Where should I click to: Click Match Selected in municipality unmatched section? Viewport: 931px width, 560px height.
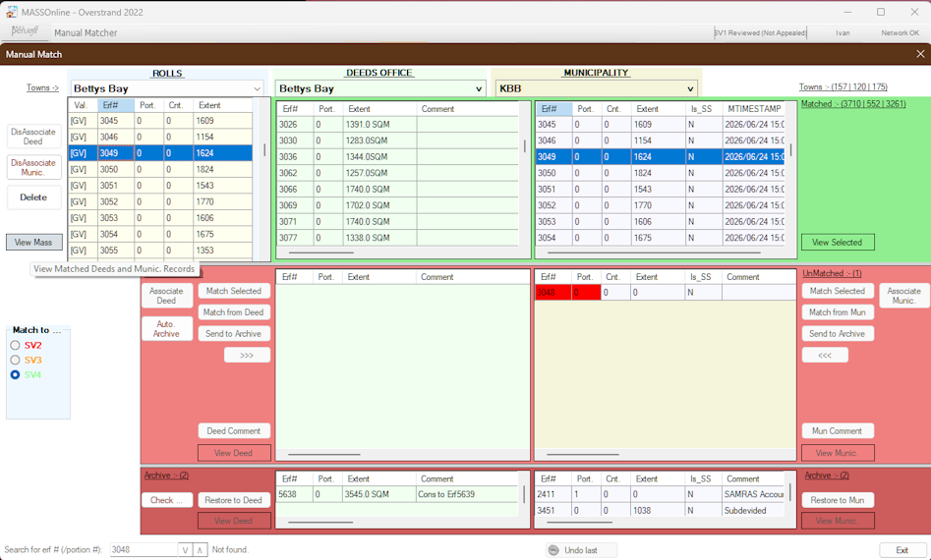point(838,291)
